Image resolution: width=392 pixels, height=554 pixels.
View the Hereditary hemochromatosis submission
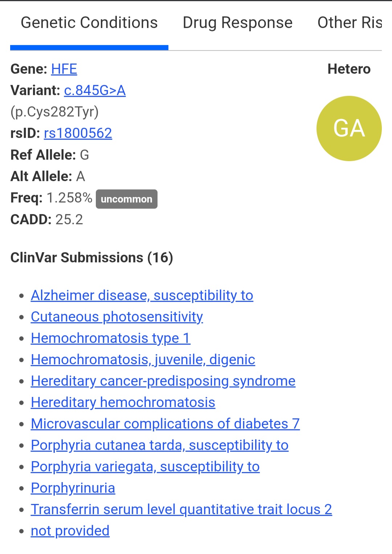(123, 402)
